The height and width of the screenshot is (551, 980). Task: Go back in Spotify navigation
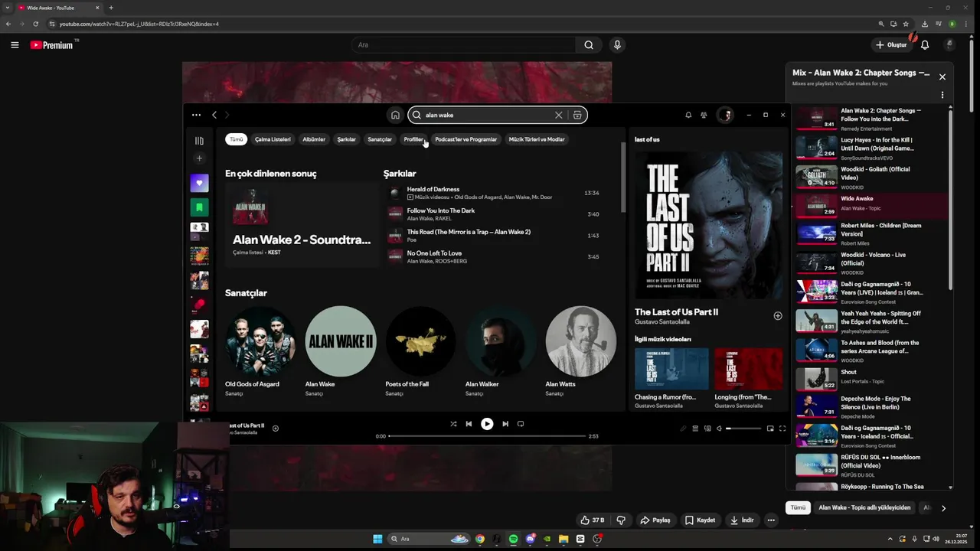coord(214,115)
